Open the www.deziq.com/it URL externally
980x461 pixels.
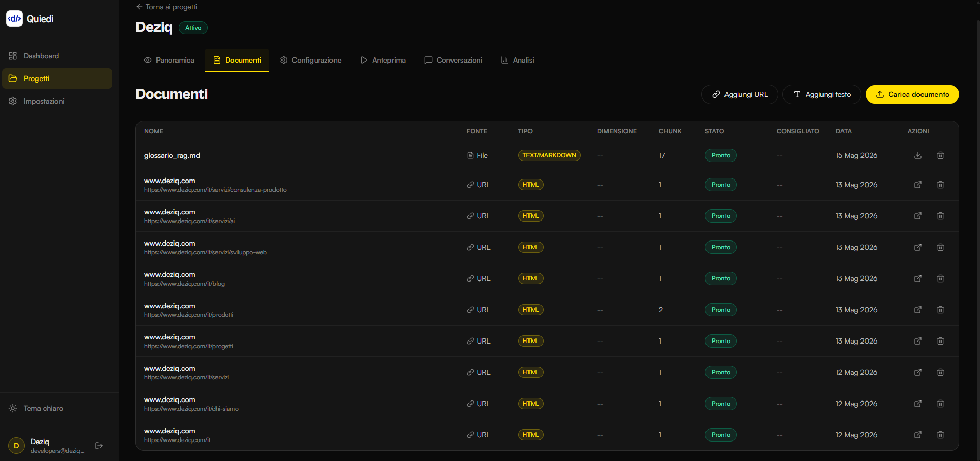(918, 435)
